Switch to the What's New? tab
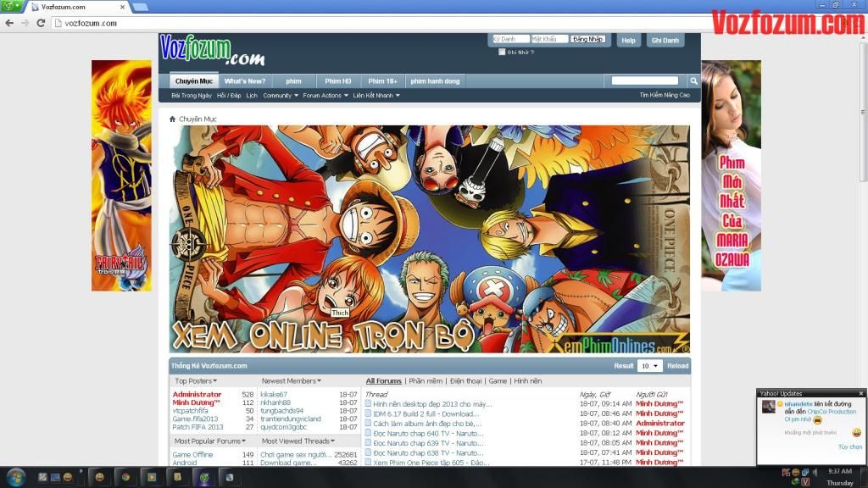The image size is (868, 488). [x=245, y=81]
